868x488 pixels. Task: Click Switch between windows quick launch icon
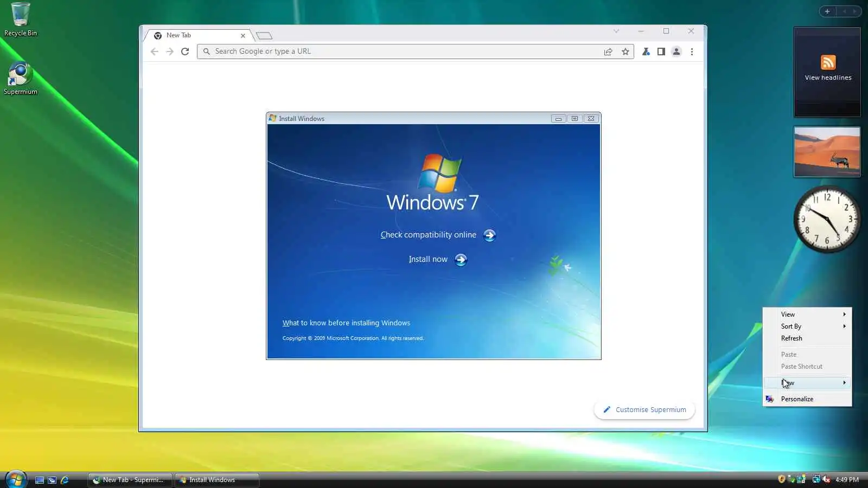point(52,480)
